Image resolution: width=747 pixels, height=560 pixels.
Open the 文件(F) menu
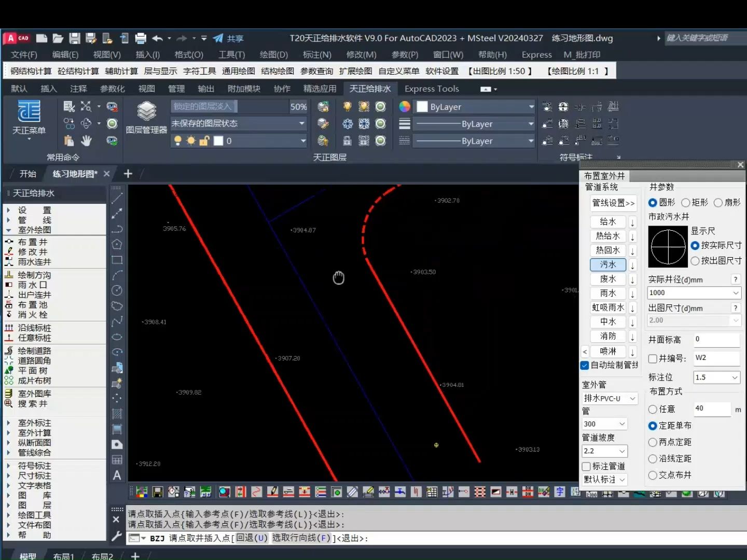pyautogui.click(x=24, y=54)
